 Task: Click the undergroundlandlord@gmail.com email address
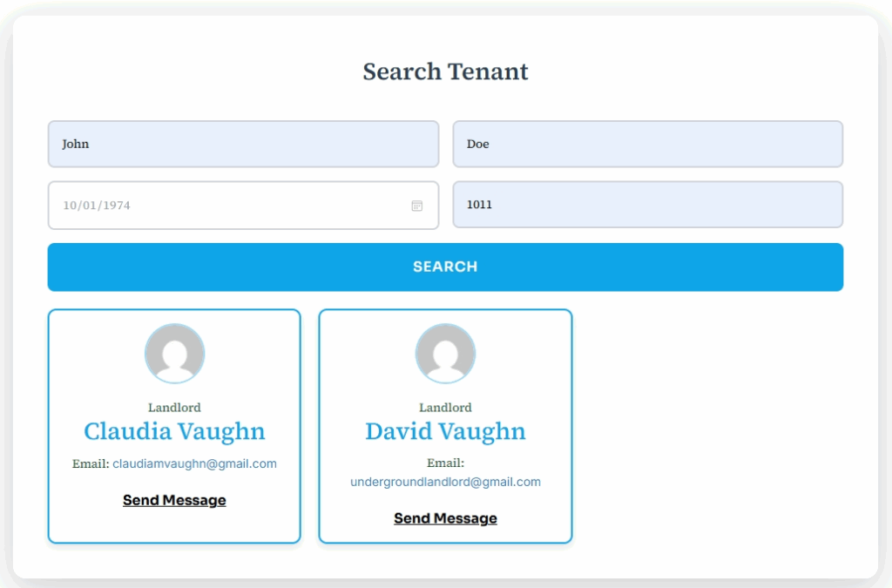(x=445, y=482)
